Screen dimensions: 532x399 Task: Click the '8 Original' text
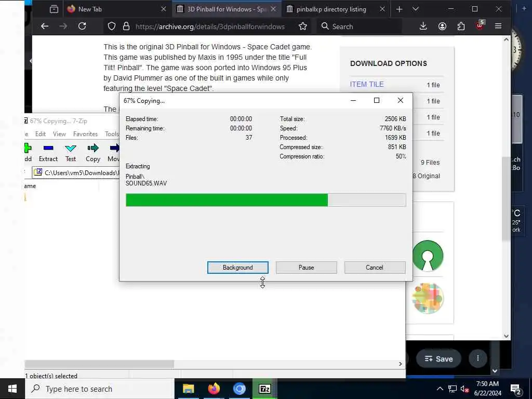[x=427, y=176]
